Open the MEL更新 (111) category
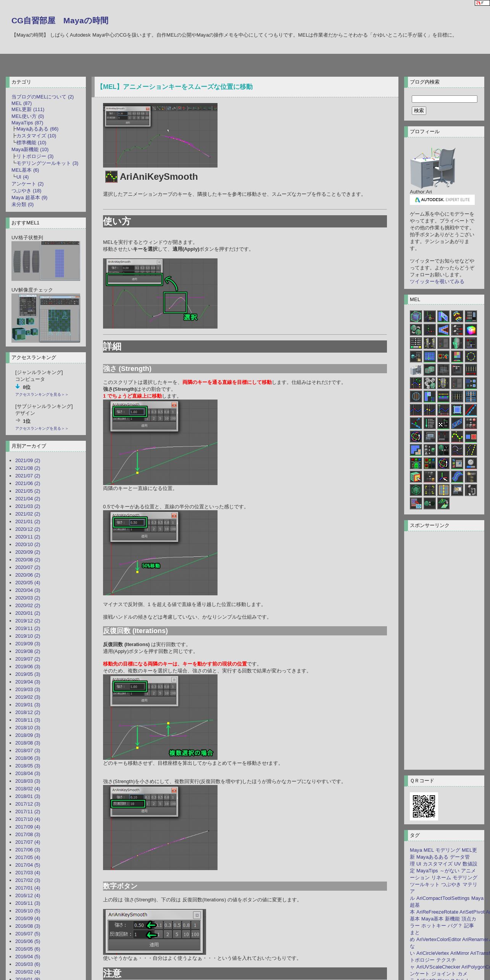 pyautogui.click(x=28, y=110)
